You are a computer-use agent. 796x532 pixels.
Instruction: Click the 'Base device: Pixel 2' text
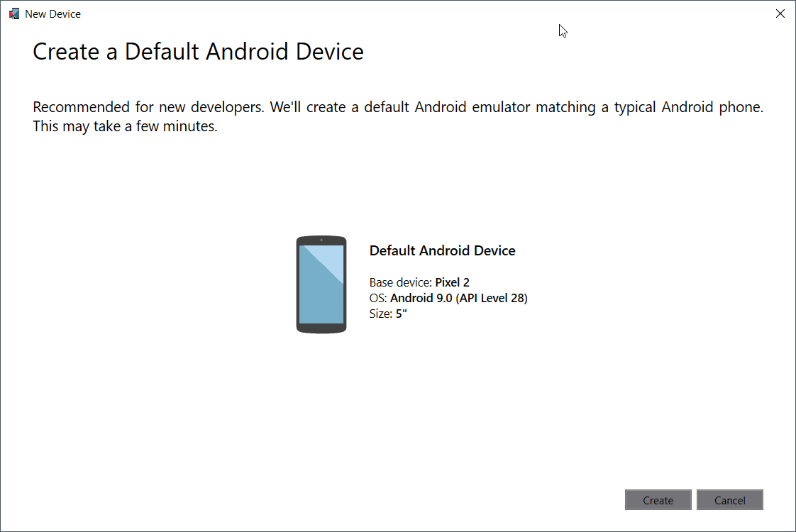point(419,282)
